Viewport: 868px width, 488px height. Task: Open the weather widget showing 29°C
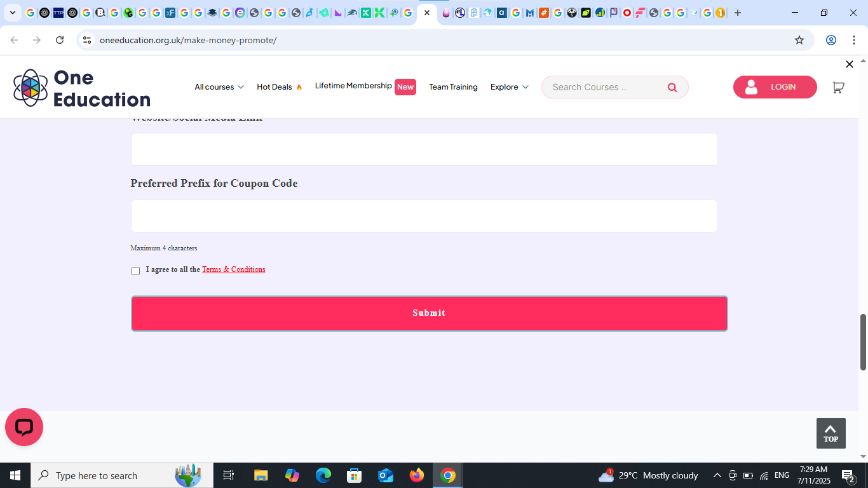pos(648,475)
